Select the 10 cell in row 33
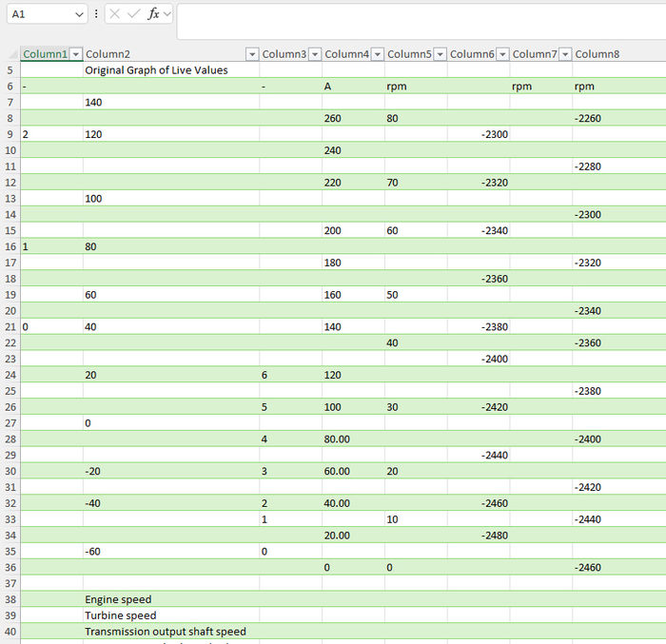The height and width of the screenshot is (644, 666). (x=416, y=519)
